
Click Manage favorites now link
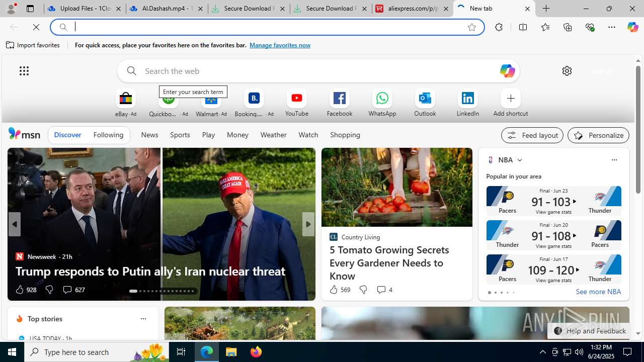point(280,45)
